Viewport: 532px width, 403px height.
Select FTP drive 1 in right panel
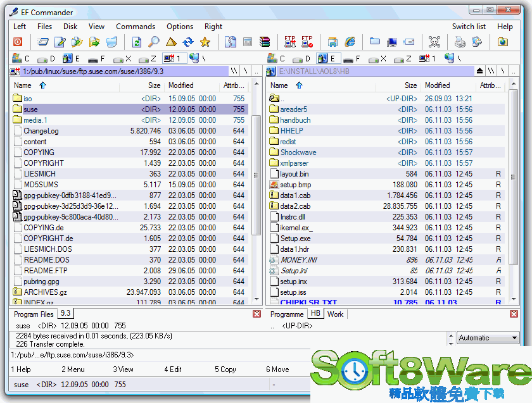[428, 59]
